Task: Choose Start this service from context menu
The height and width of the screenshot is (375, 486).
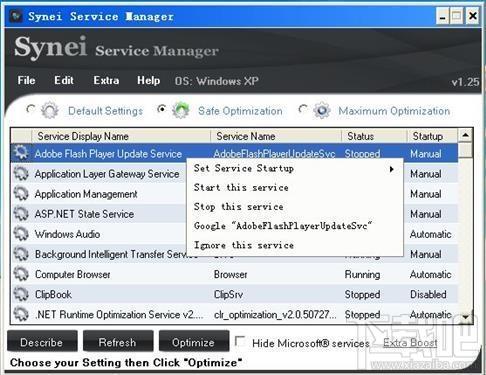Action: [295, 187]
